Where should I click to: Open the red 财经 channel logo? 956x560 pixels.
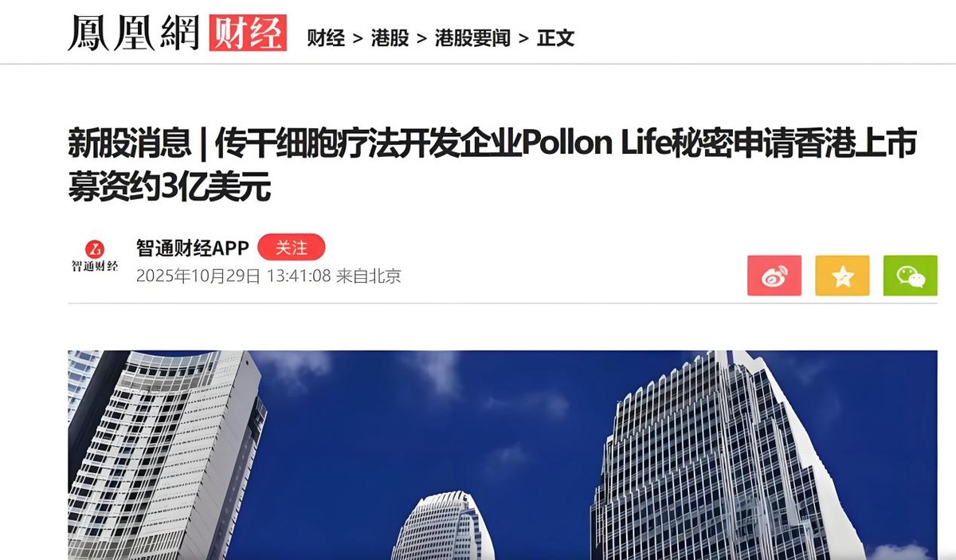tap(247, 34)
